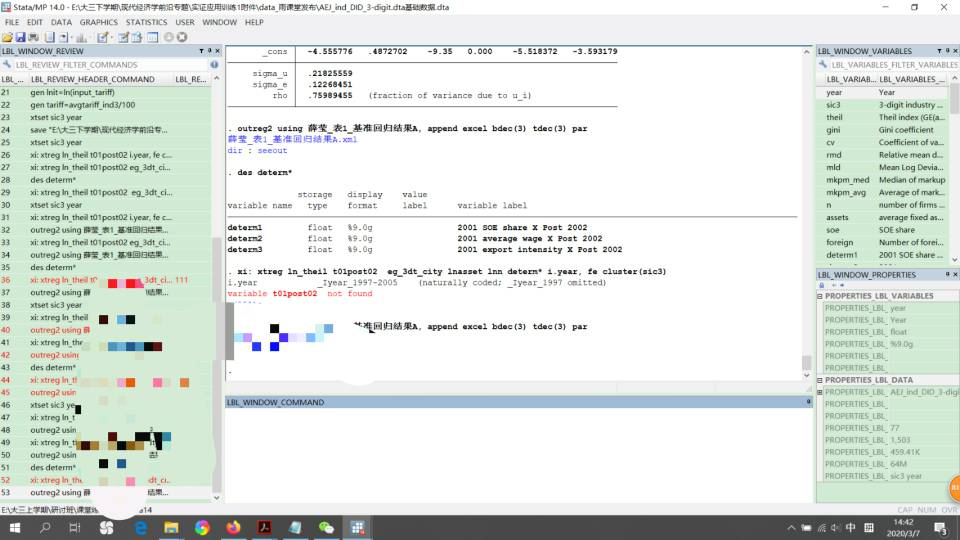Screen dimensions: 960x540
Task: Open dropdown arrow next to Do-file Editor
Action: 111,37
